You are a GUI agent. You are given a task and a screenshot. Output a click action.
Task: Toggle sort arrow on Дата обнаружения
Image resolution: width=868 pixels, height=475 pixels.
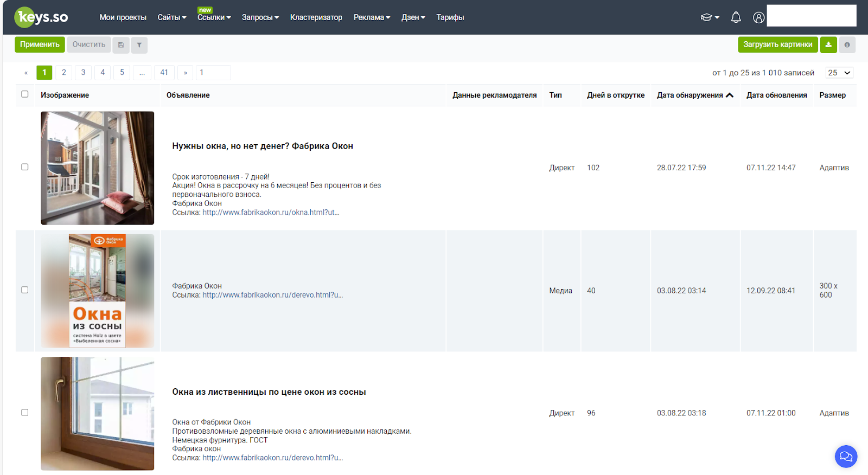[x=730, y=95]
